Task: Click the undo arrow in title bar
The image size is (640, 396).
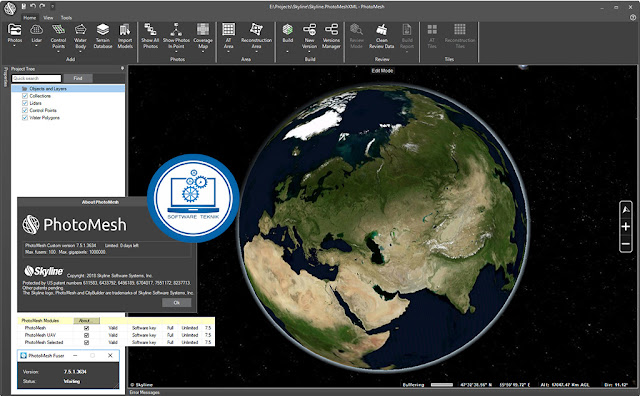Action: (33, 7)
